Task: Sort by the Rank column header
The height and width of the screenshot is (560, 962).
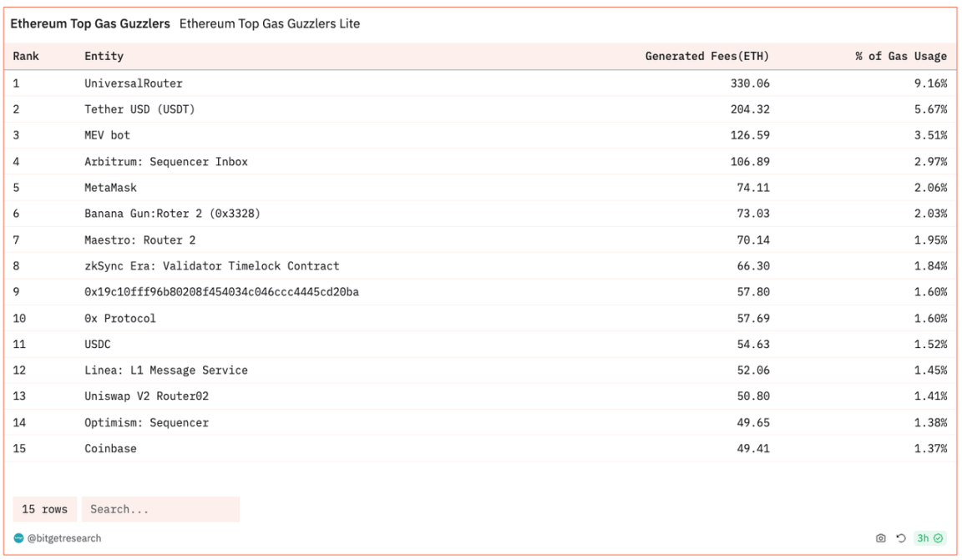Action: [26, 56]
